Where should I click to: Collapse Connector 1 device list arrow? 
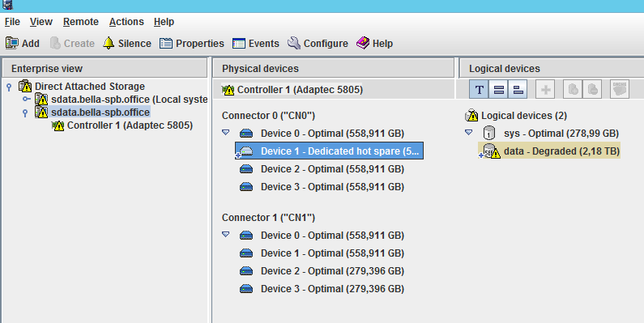225,235
